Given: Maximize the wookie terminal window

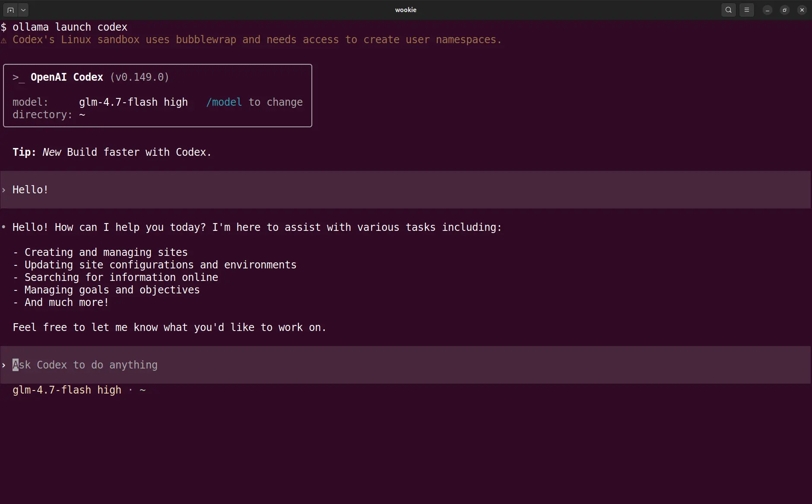Looking at the screenshot, I should [785, 10].
